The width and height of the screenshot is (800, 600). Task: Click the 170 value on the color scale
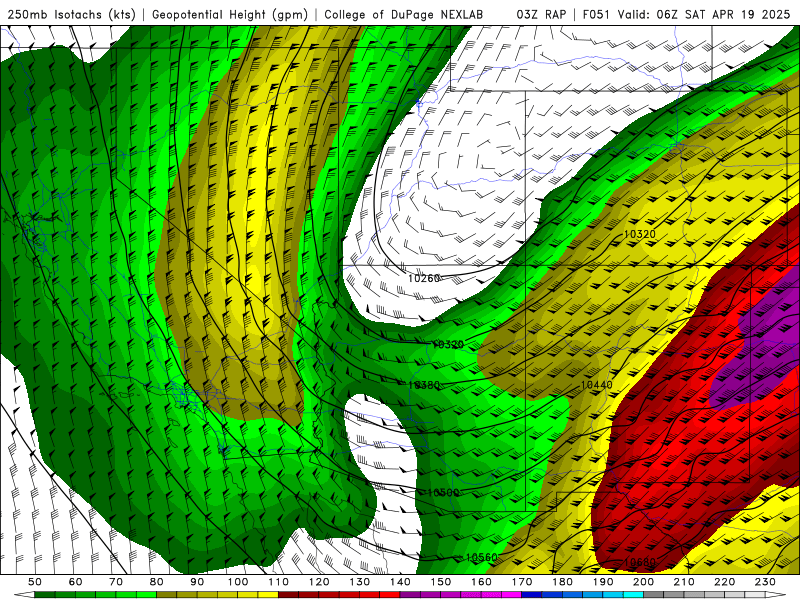522,582
